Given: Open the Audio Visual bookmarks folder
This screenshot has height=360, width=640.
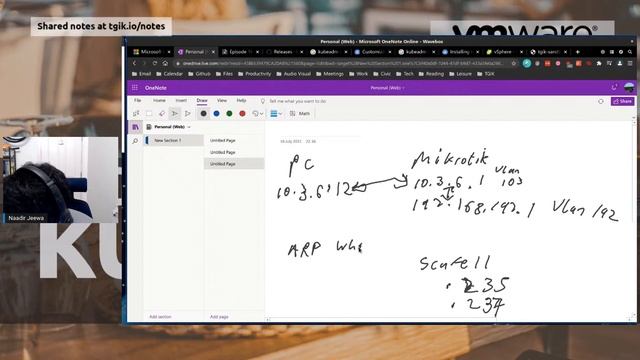Looking at the screenshot, I should [x=293, y=74].
